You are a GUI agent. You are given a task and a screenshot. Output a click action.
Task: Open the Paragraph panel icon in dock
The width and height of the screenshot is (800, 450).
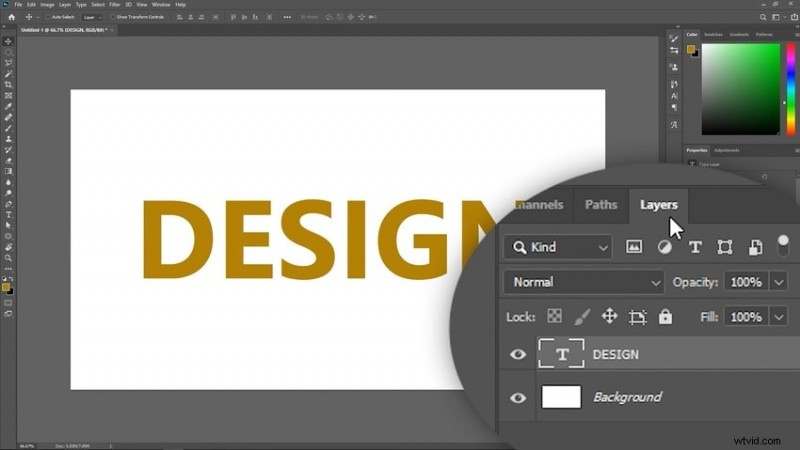(x=674, y=107)
